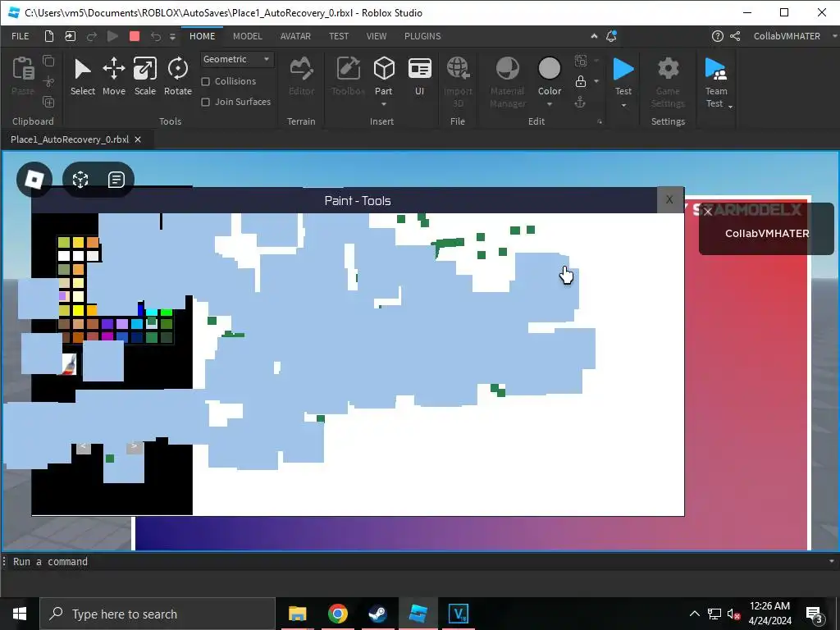Collapse the ribbon with the up chevron
The image size is (840, 630).
tap(594, 36)
